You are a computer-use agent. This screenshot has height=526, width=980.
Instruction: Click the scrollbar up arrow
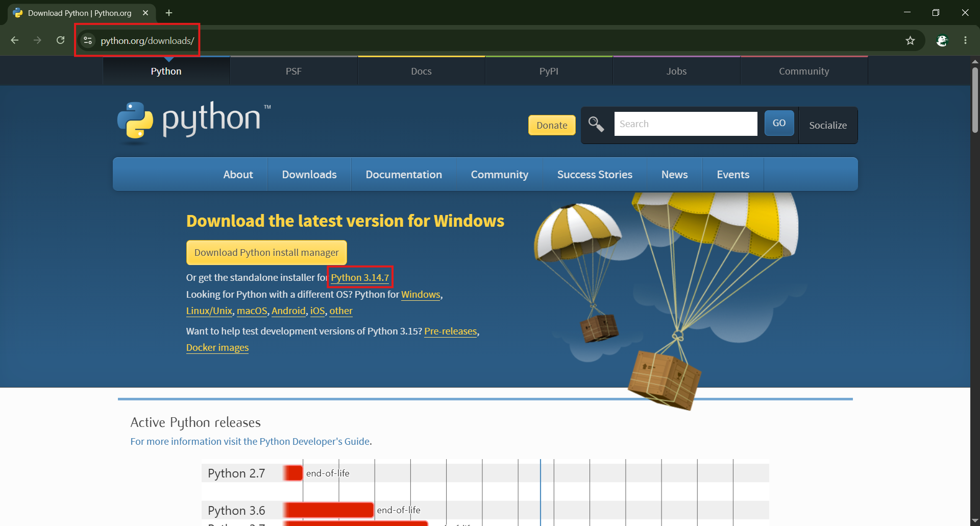975,61
